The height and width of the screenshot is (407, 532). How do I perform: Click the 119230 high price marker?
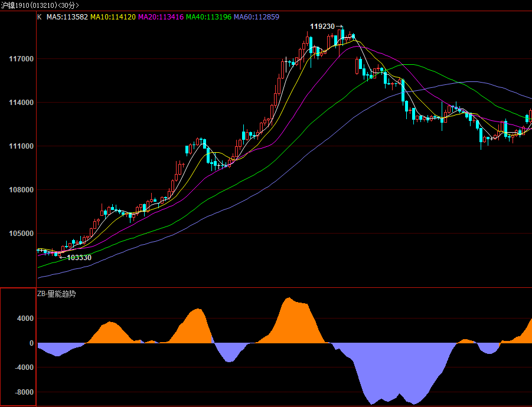click(x=322, y=27)
